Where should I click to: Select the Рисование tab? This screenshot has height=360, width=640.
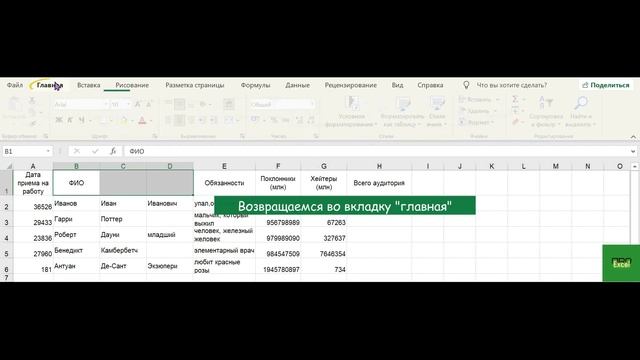[132, 85]
